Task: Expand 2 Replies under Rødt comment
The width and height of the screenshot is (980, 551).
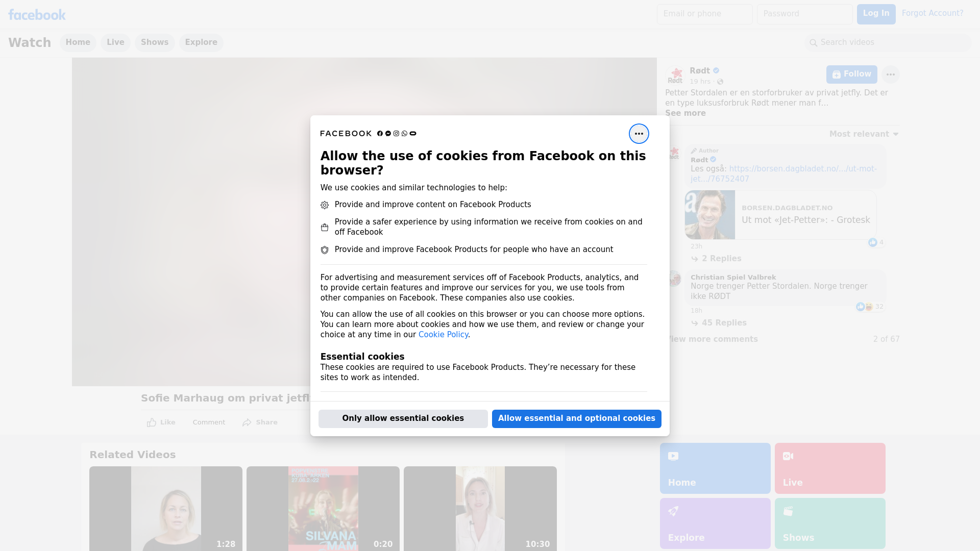Action: coord(716,259)
